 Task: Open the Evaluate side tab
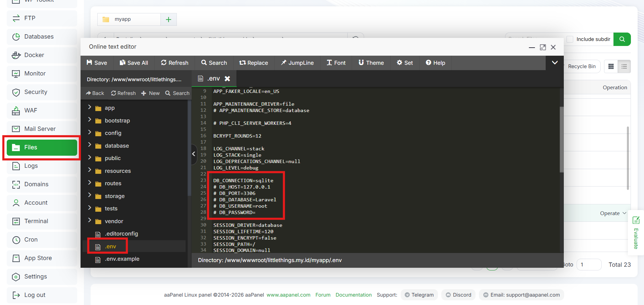636,233
